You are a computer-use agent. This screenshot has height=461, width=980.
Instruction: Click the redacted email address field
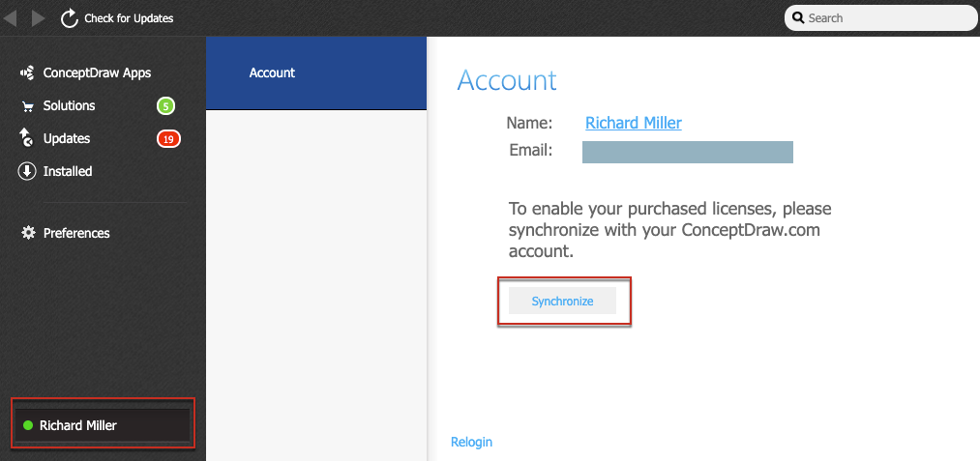[x=687, y=152]
